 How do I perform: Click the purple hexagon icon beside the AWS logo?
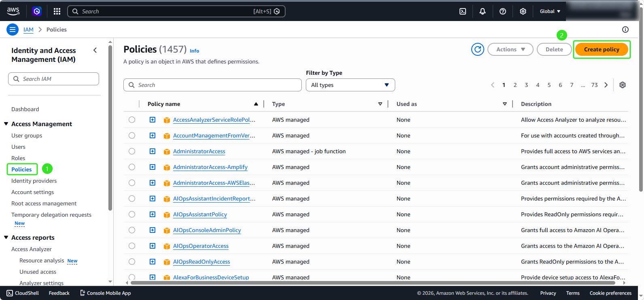37,11
